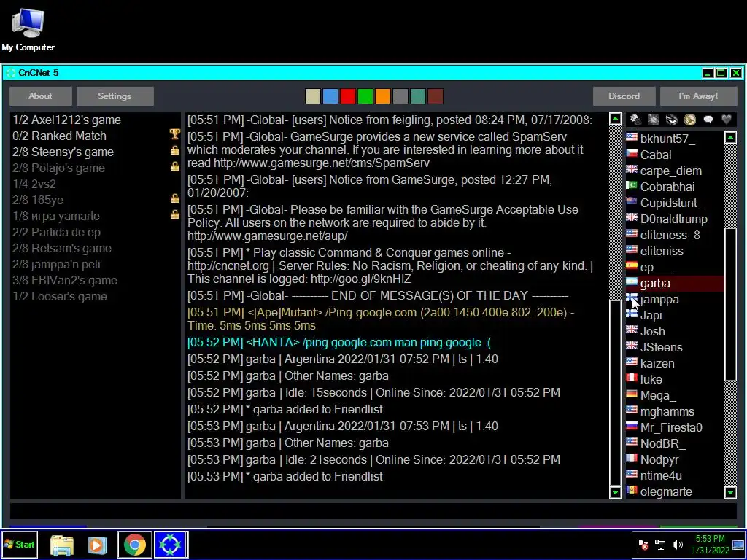Click the network tray icon
Viewport: 747px width, 560px height.
pyautogui.click(x=660, y=545)
